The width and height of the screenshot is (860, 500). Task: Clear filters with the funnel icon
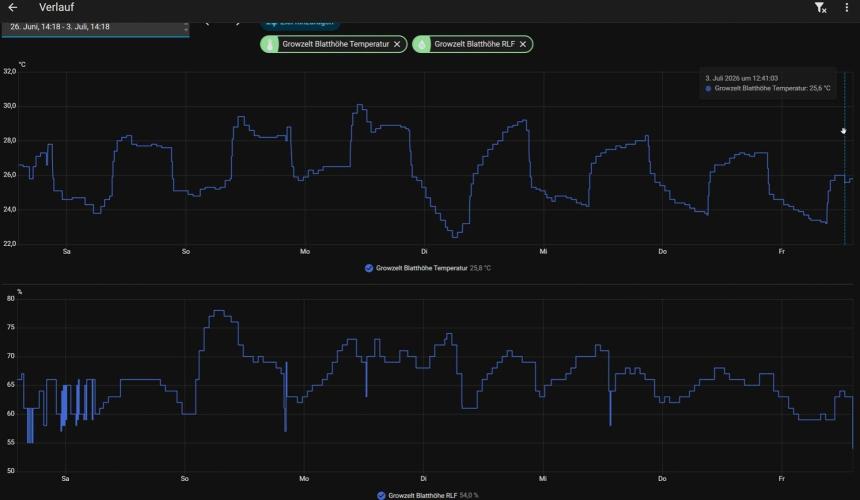click(x=821, y=7)
